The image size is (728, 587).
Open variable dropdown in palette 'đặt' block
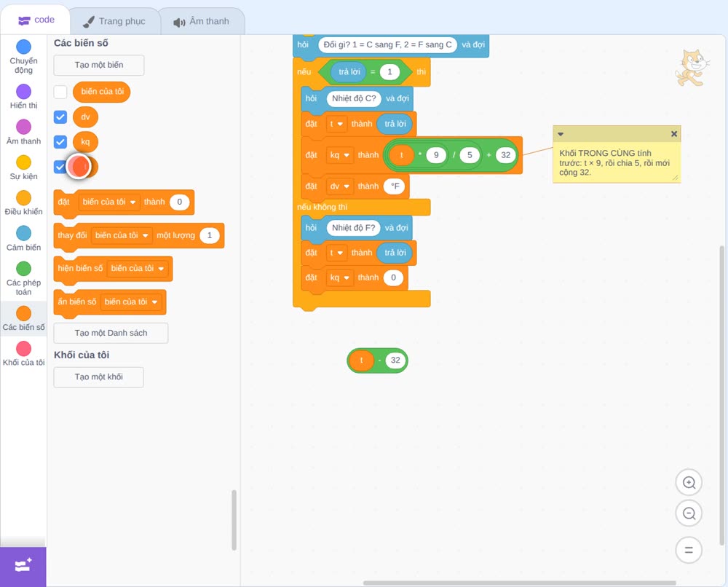click(109, 202)
